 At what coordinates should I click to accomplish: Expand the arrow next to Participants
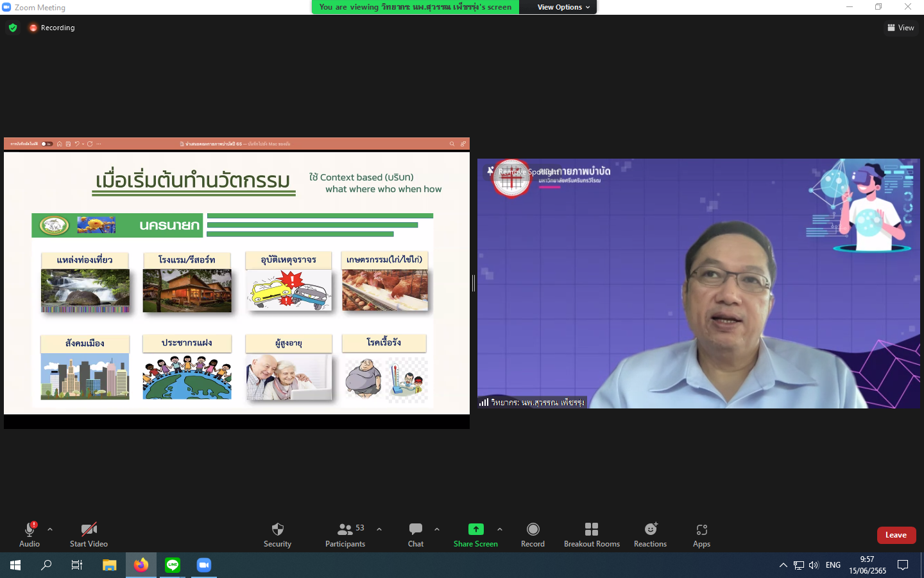tap(379, 529)
